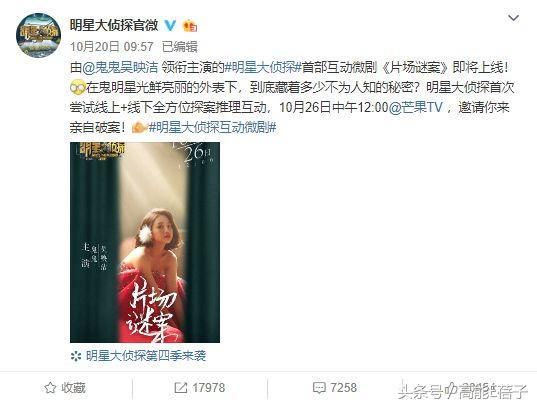The image size is (537, 405).
Task: Click the star icon to favorite the post
Action: pyautogui.click(x=50, y=388)
